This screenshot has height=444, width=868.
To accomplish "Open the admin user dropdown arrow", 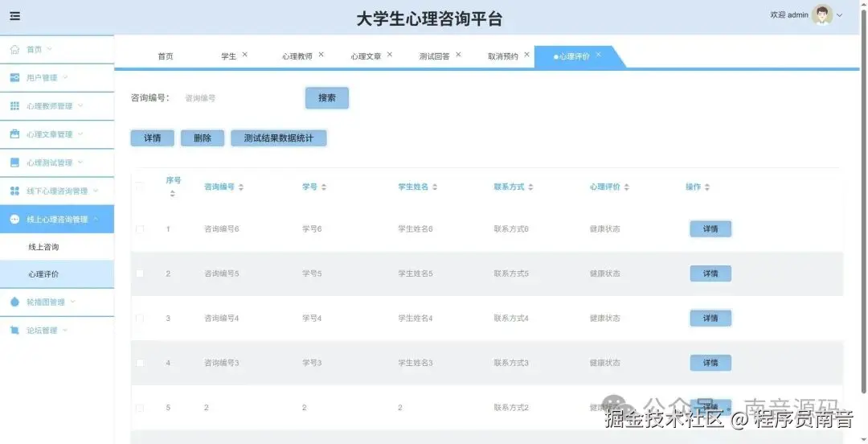I will pos(840,15).
